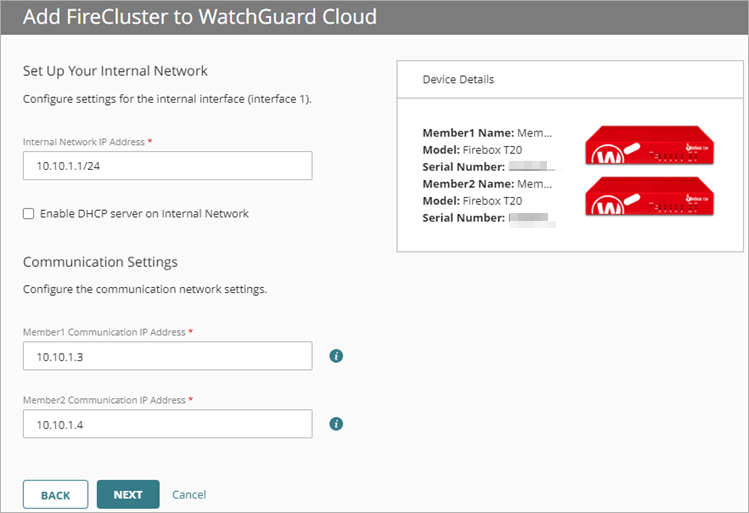Click the Set Up Your Internal Network heading

point(115,71)
